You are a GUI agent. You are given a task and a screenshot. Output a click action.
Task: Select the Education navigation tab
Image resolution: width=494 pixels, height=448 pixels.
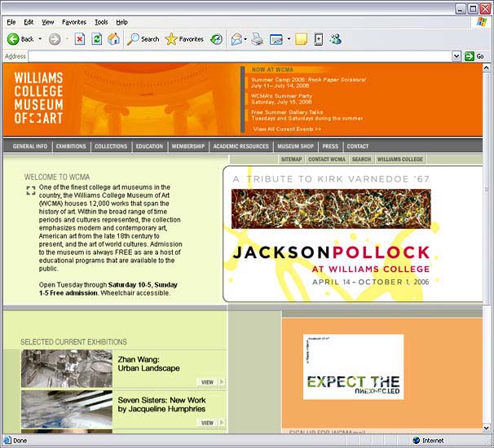point(149,147)
